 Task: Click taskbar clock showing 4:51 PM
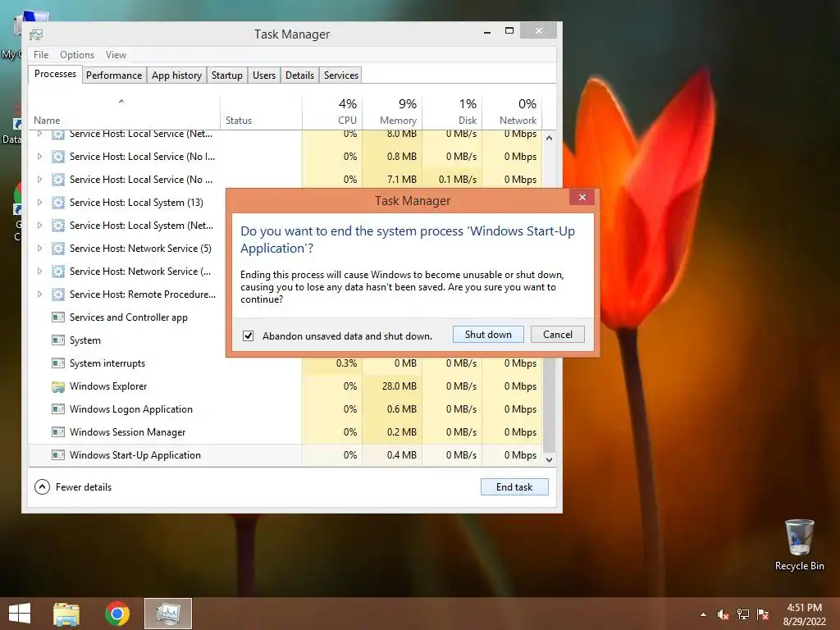pos(804,614)
